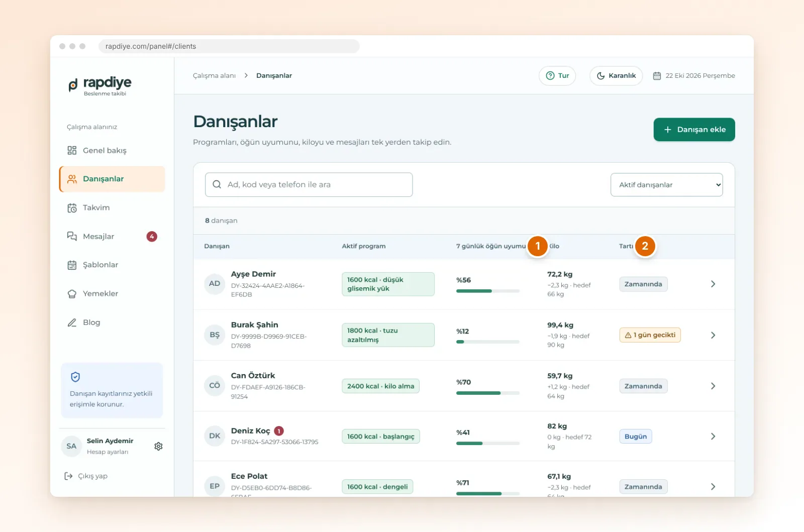Image resolution: width=804 pixels, height=532 pixels.
Task: Click the EP avatar for Ece Polat
Action: [215, 486]
